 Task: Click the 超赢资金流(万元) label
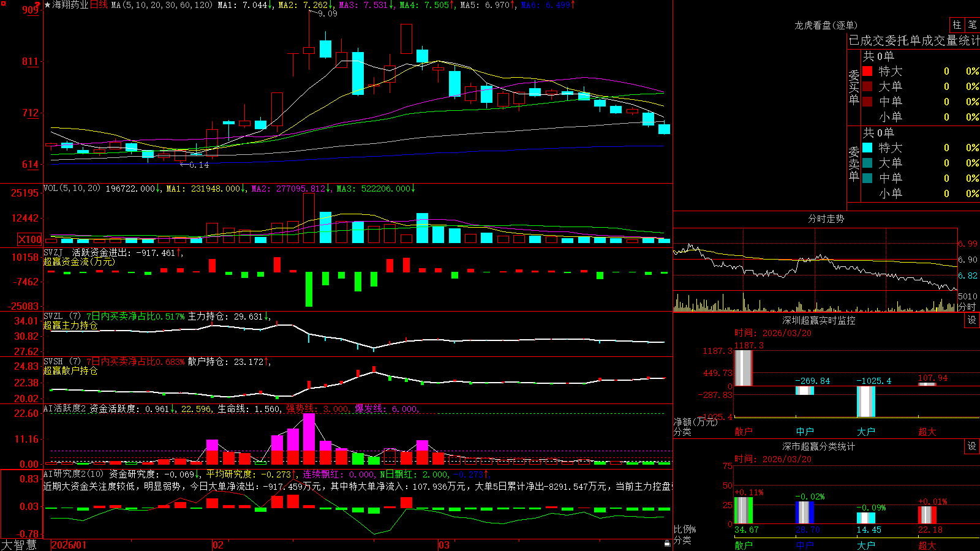click(x=79, y=262)
